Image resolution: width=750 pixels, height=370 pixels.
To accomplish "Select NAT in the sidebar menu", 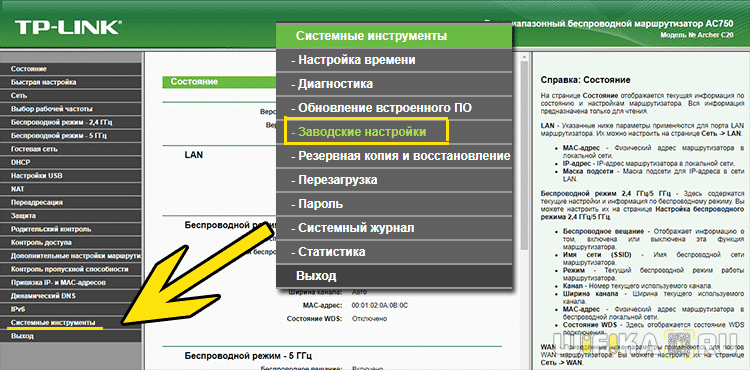I will (71, 189).
